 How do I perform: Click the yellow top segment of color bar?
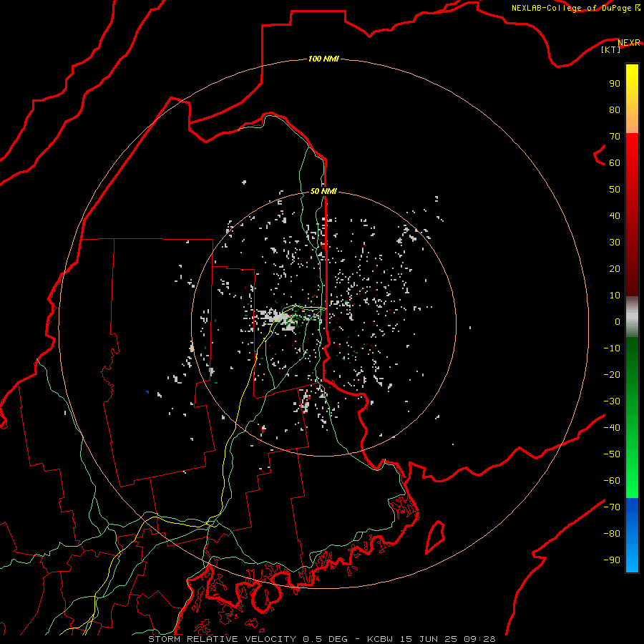tap(632, 99)
